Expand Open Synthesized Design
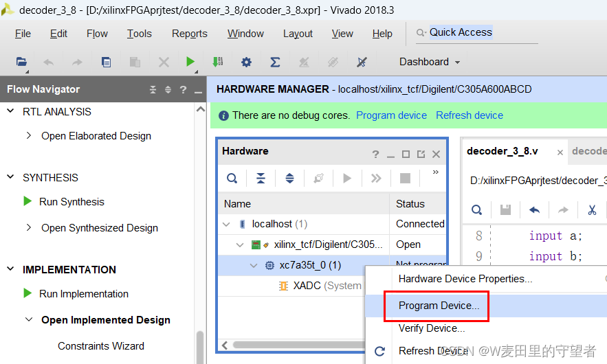 [x=29, y=227]
